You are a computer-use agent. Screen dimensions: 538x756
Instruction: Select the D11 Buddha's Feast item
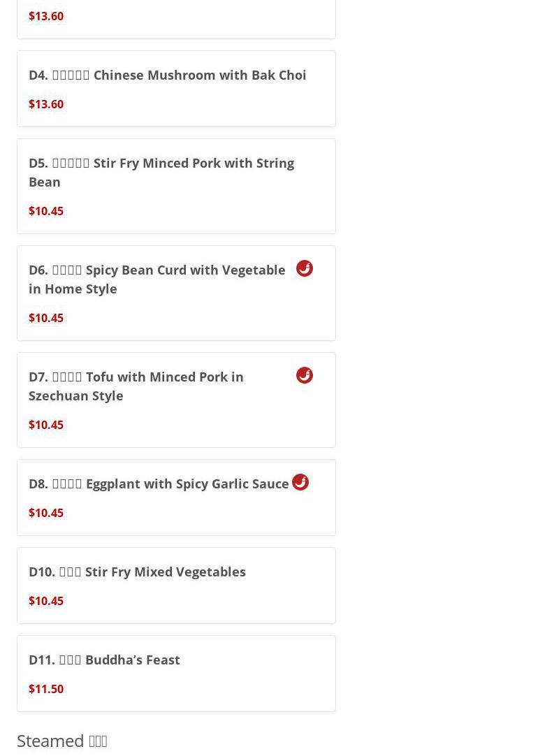pos(104,660)
